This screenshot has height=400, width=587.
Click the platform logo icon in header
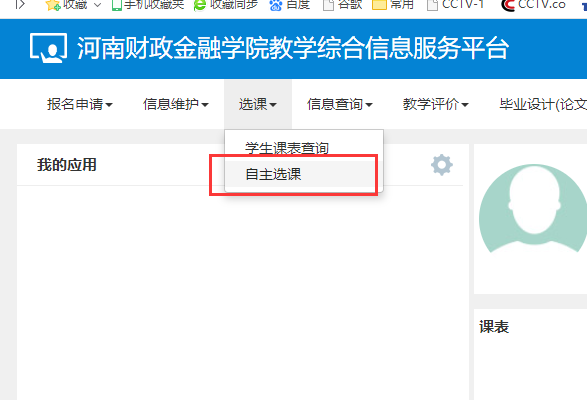(x=49, y=48)
